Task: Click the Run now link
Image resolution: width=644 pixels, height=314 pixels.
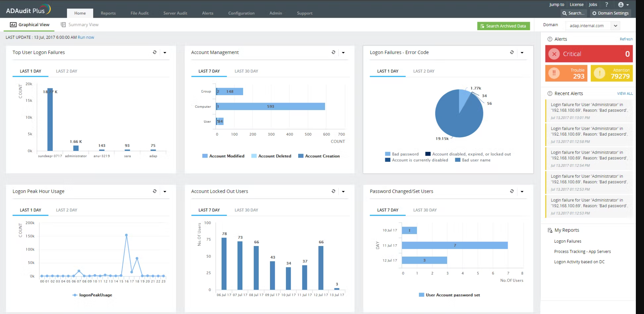Action: (x=86, y=37)
